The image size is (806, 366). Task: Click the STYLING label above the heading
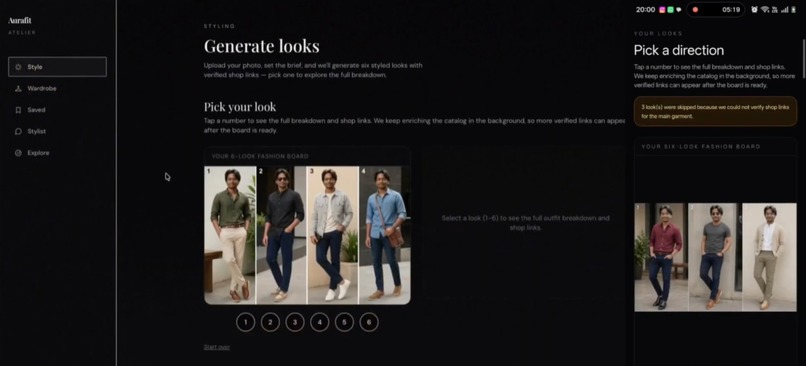click(219, 26)
